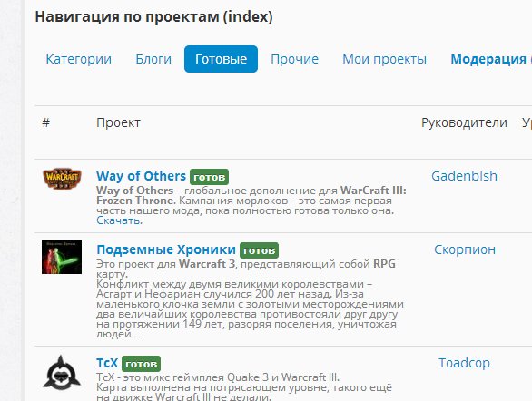532x401 pixels.
Task: Switch to the Категории tab
Action: tap(78, 59)
